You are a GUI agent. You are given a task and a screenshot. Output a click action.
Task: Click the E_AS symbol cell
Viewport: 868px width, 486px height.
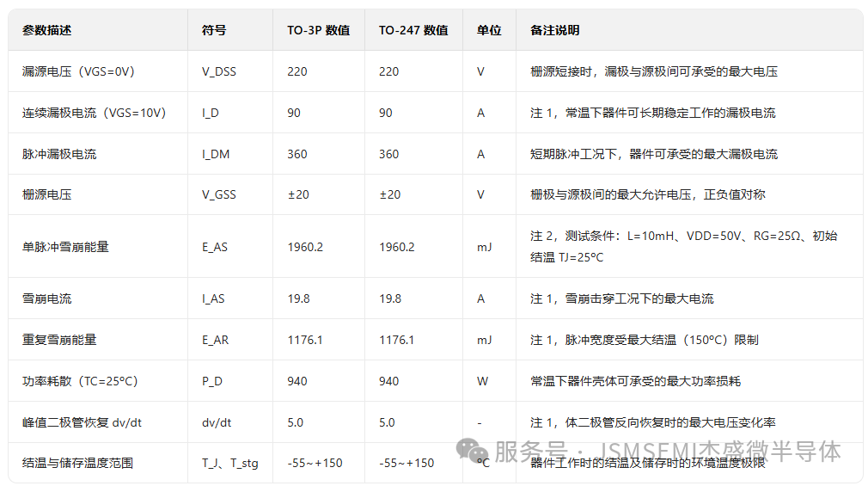(215, 247)
